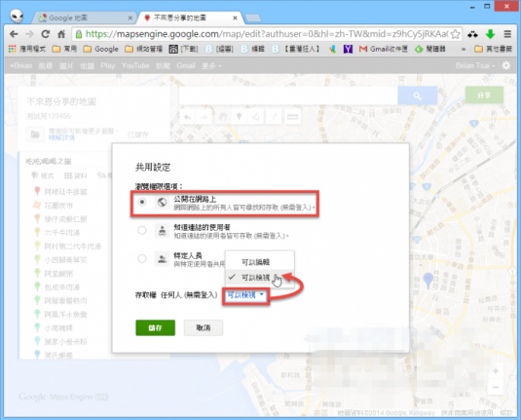The height and width of the screenshot is (420, 521).
Task: Select 花園夜市 in the place list
Action: pos(58,206)
